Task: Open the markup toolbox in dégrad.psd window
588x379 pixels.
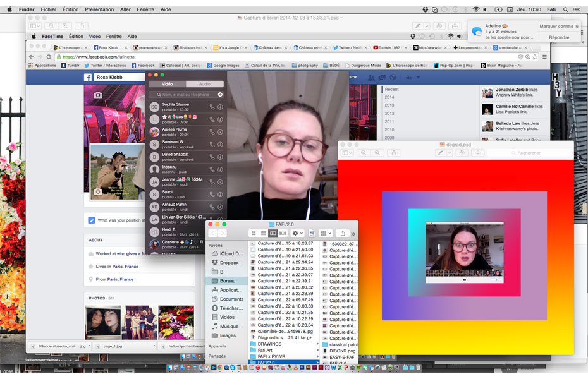Action: click(x=478, y=153)
